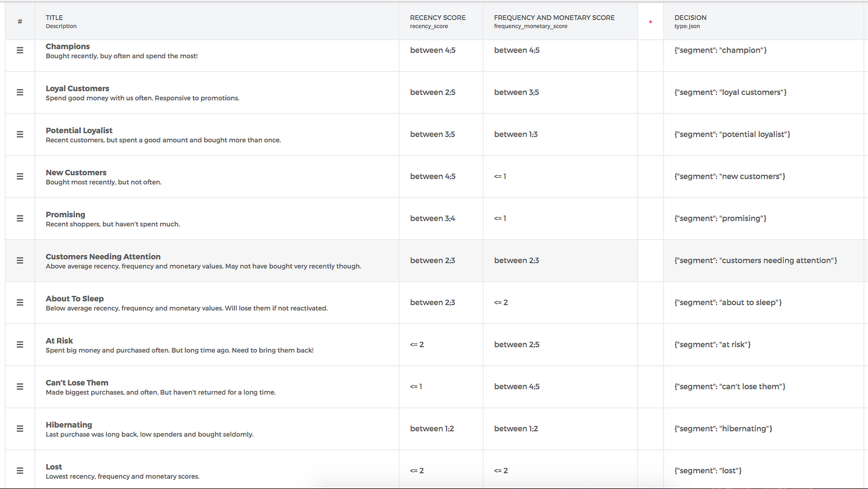Image resolution: width=868 pixels, height=489 pixels.
Task: Edit the new customers decision JSON
Action: tap(730, 176)
